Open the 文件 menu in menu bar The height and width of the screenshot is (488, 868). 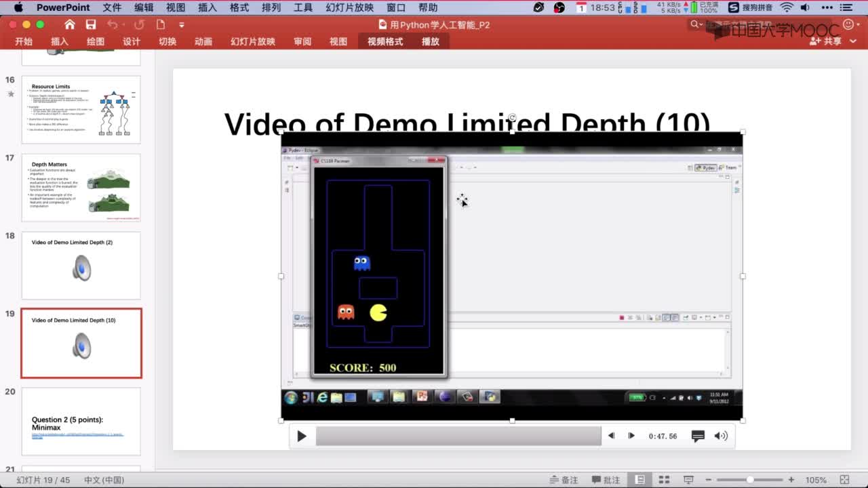coord(112,7)
